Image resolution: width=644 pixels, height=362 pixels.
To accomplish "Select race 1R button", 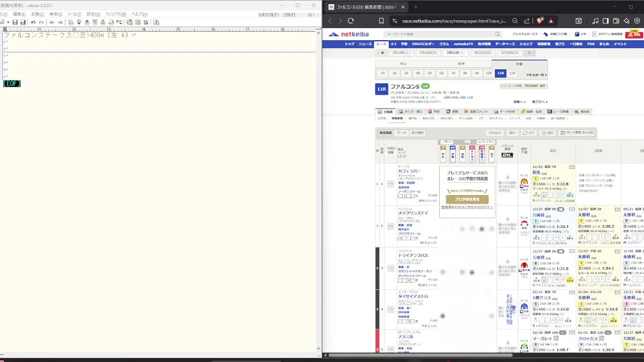I will coord(382,73).
